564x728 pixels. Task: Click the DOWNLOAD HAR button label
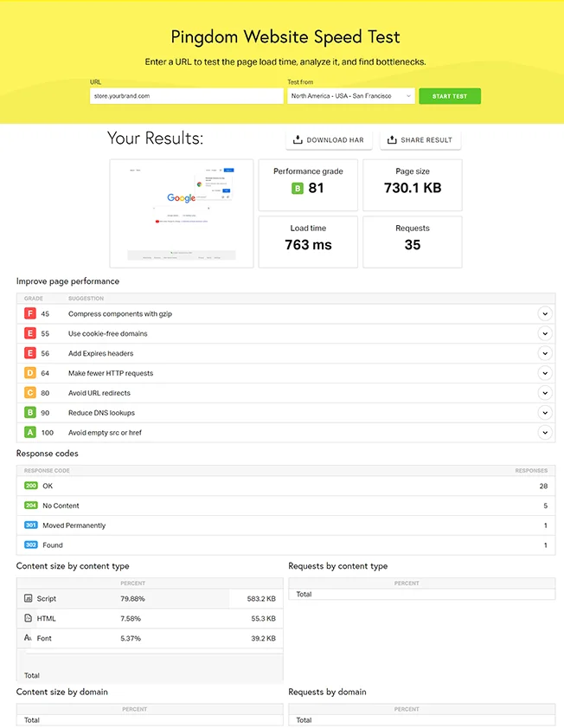(x=335, y=139)
